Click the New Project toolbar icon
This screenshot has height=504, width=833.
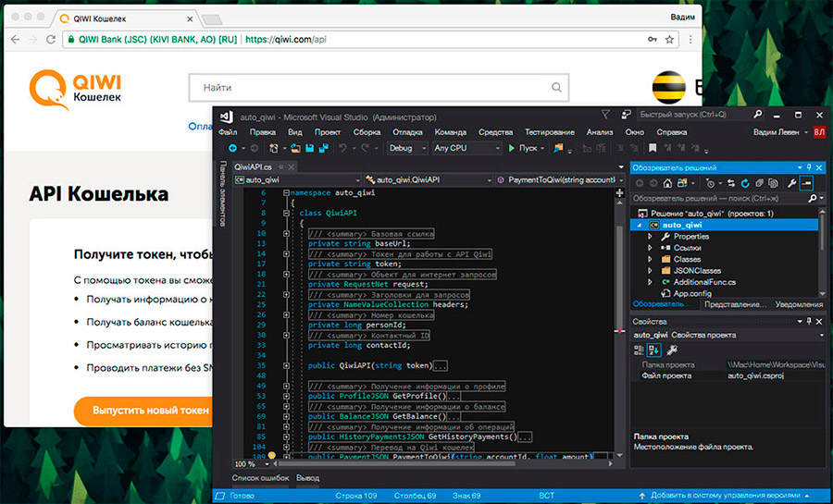click(x=274, y=149)
